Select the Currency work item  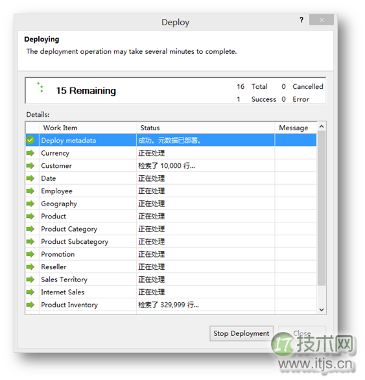(171, 153)
